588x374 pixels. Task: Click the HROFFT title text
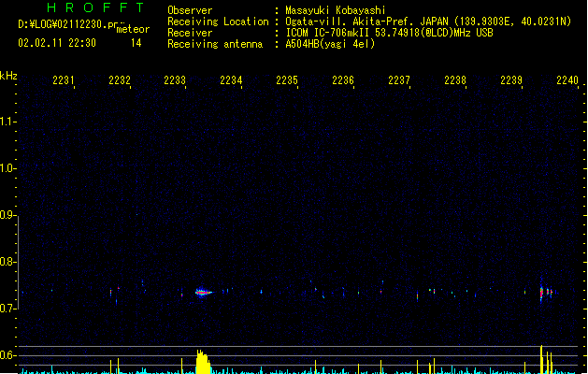click(x=95, y=7)
